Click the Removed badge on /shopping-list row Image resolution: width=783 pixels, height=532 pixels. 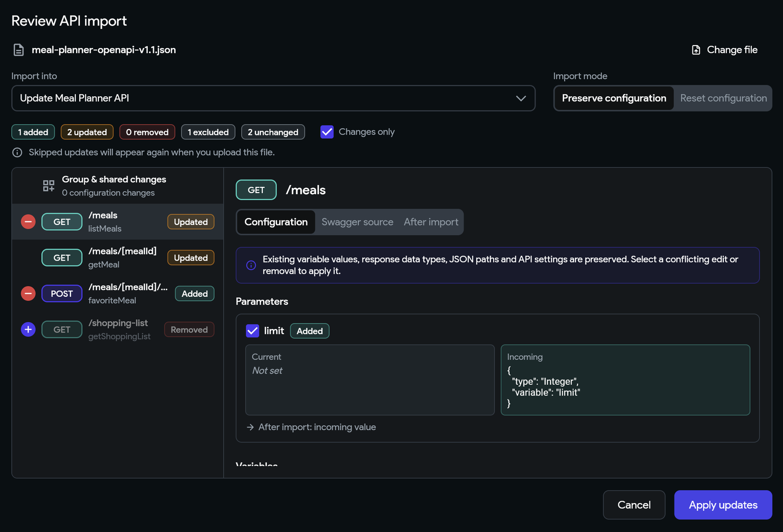(x=189, y=330)
